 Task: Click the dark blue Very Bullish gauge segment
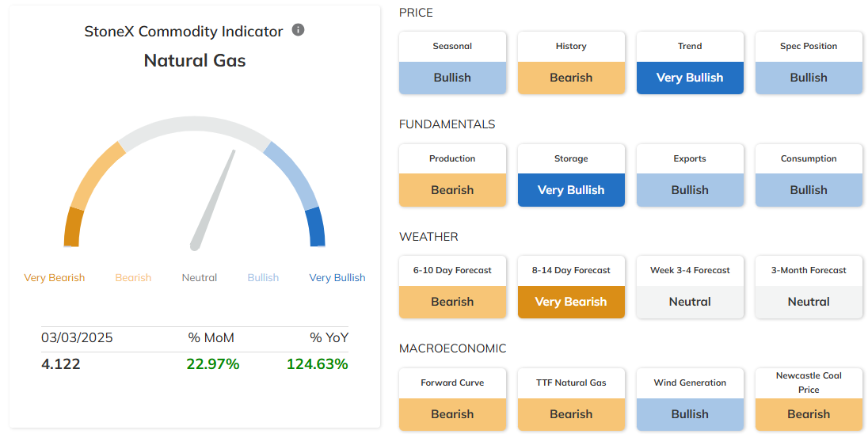coord(314,227)
